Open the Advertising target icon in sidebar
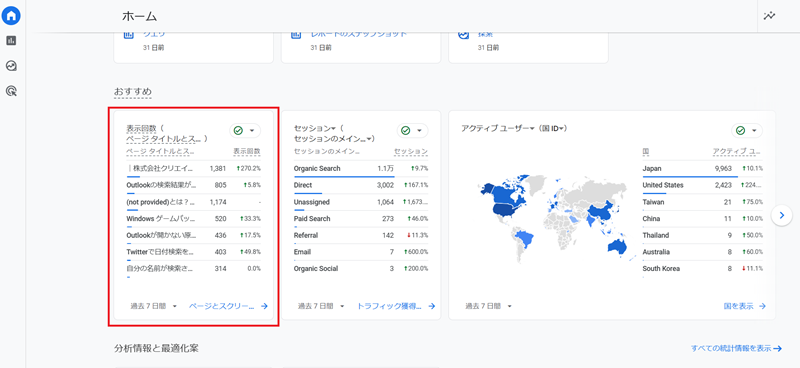 pos(11,91)
